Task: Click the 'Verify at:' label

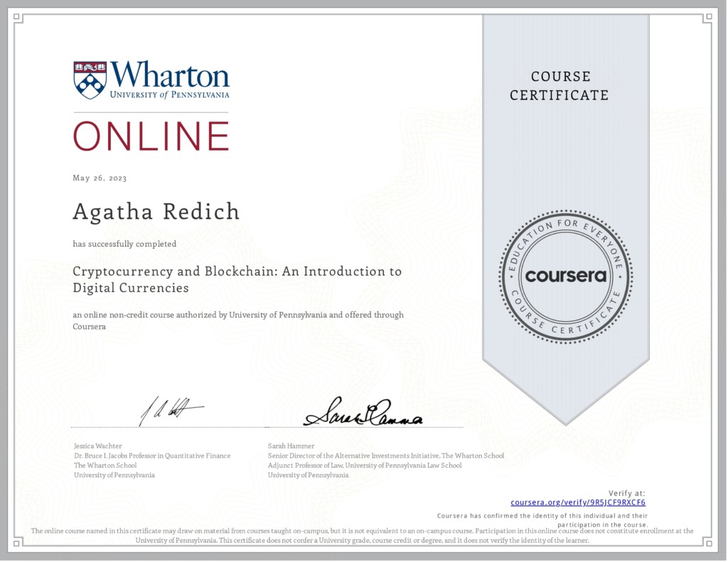Action: click(627, 493)
